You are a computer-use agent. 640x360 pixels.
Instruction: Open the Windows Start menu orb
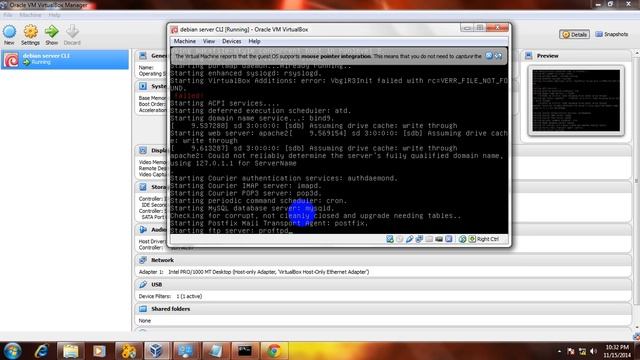(x=12, y=351)
